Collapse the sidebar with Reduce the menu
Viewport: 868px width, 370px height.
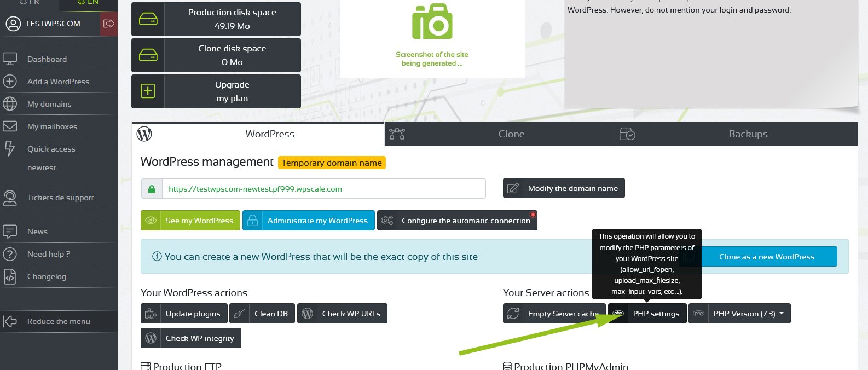click(x=59, y=321)
